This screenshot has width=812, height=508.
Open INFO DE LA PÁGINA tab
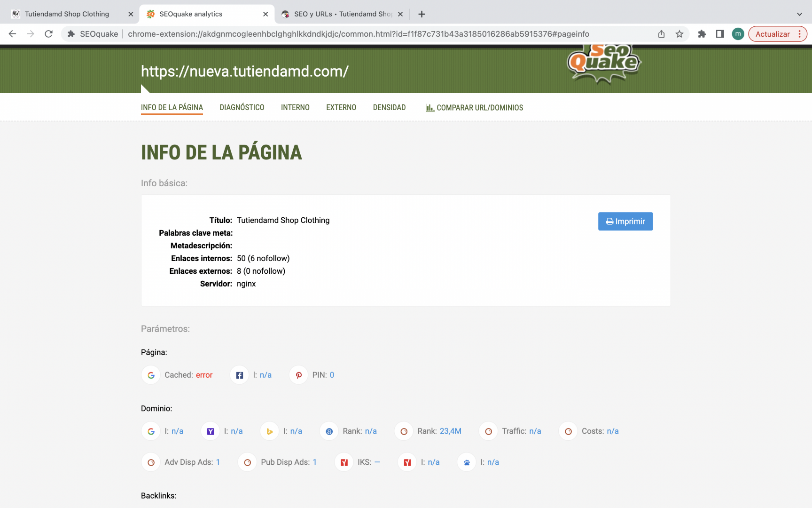click(x=172, y=107)
